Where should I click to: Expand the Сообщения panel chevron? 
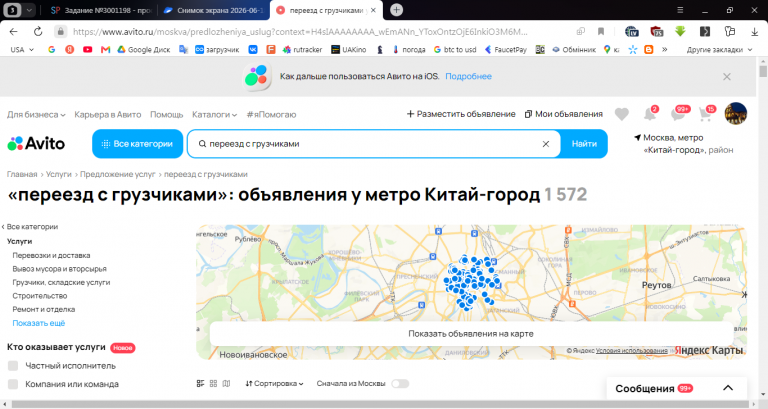pyautogui.click(x=728, y=388)
